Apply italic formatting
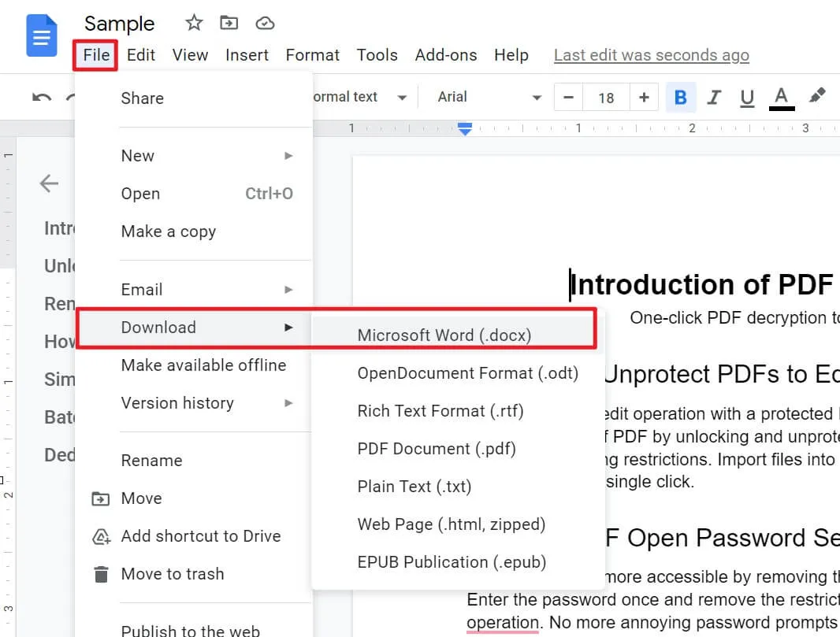 point(714,96)
